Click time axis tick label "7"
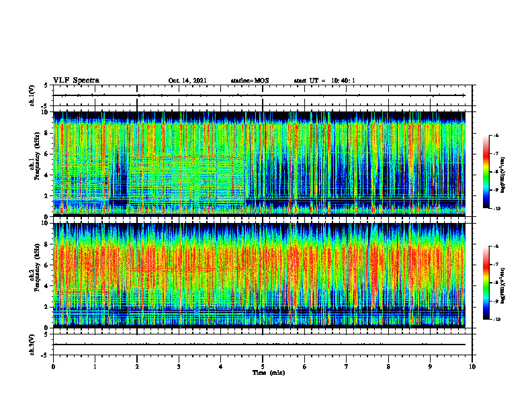The image size is (532, 411). [347, 367]
